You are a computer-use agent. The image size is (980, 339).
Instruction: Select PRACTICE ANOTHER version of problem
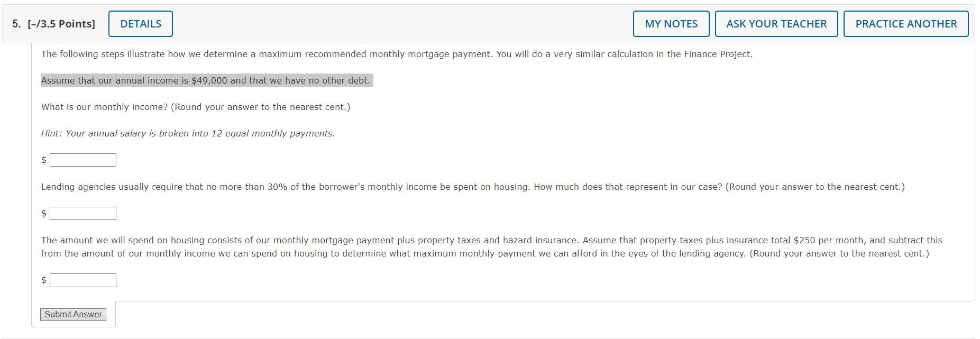click(906, 23)
